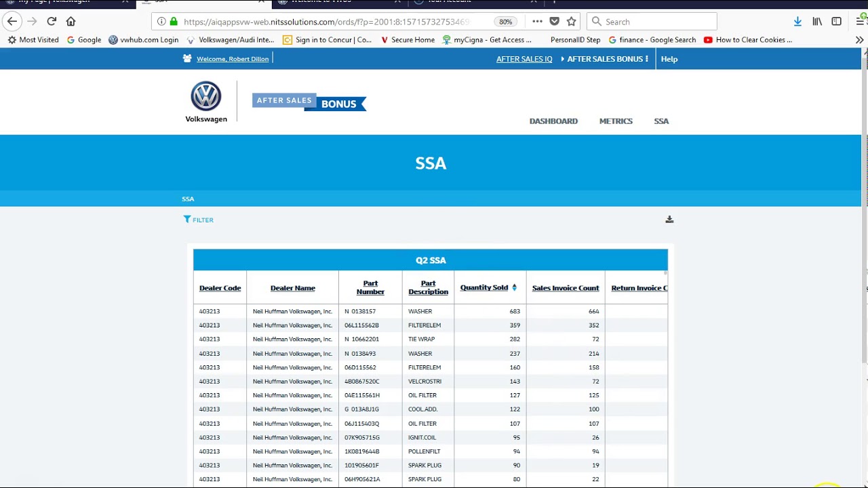Open the vwhub.com Login bookmark
868x488 pixels.
coord(143,40)
